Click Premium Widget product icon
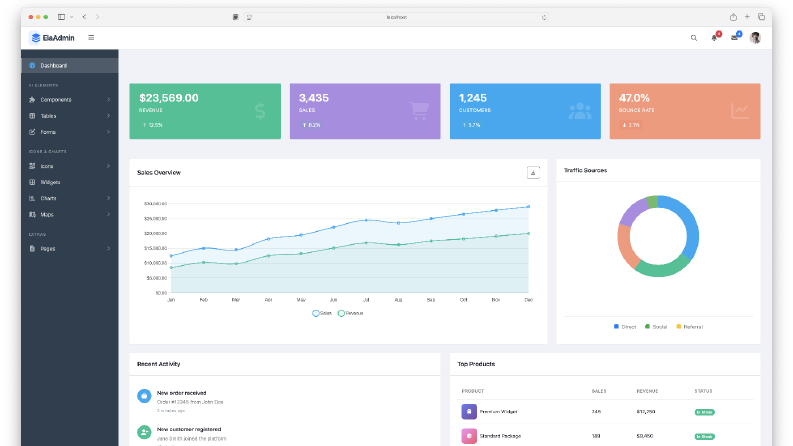Image resolution: width=793 pixels, height=446 pixels. [x=469, y=412]
